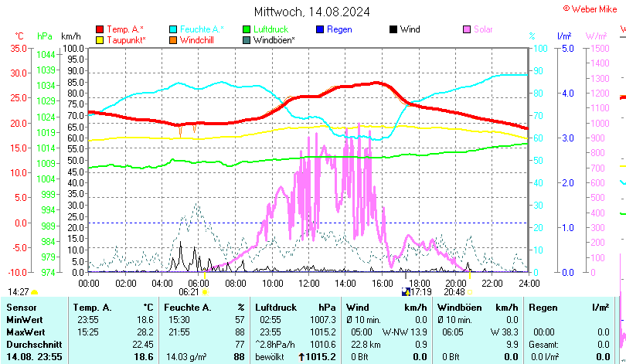Click the sunrise icon next to 06:21
Viewport: 626px width, 364px height.
[x=205, y=292]
